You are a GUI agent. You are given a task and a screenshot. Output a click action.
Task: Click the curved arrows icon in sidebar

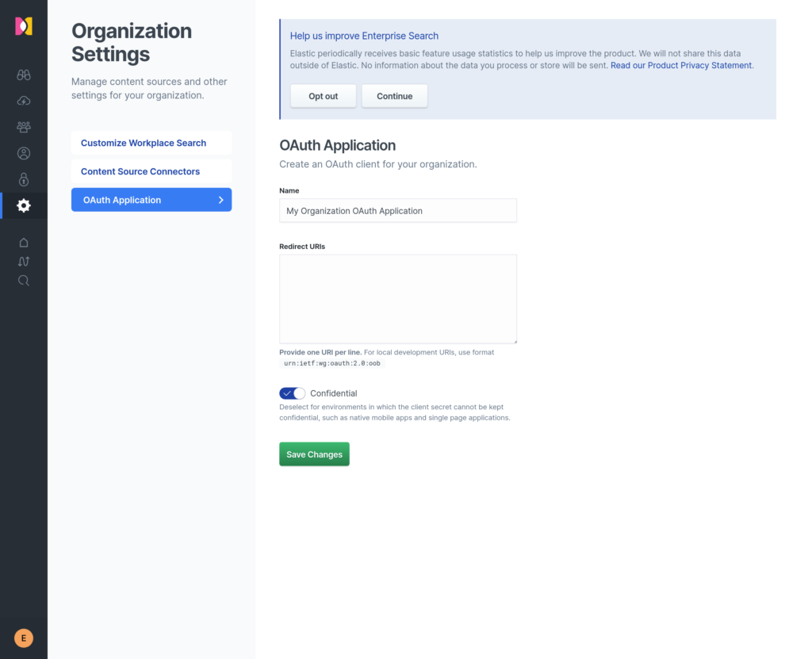(x=24, y=262)
